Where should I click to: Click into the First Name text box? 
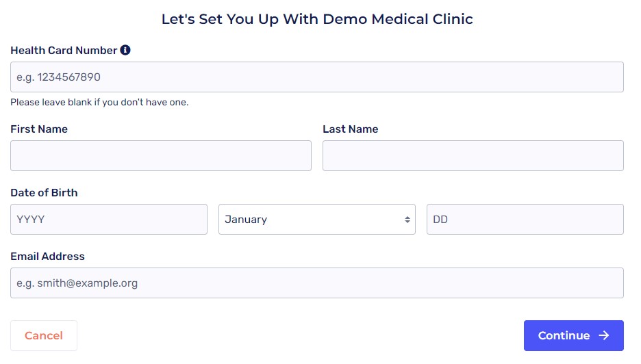click(160, 155)
